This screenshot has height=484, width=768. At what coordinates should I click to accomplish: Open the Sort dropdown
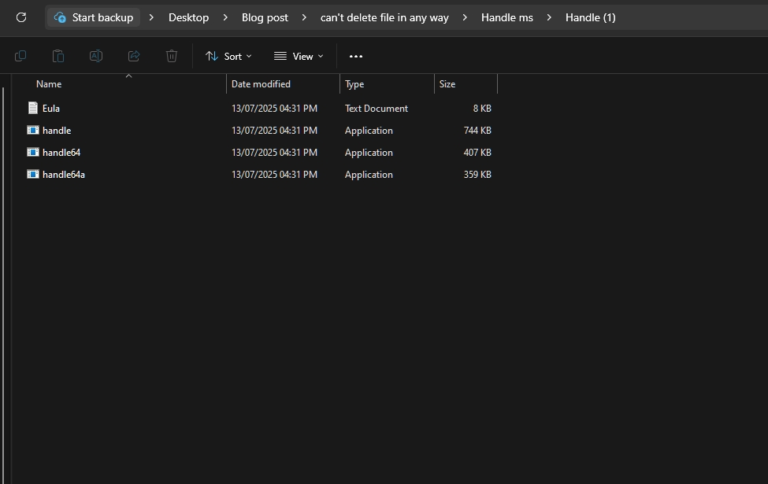pos(229,56)
